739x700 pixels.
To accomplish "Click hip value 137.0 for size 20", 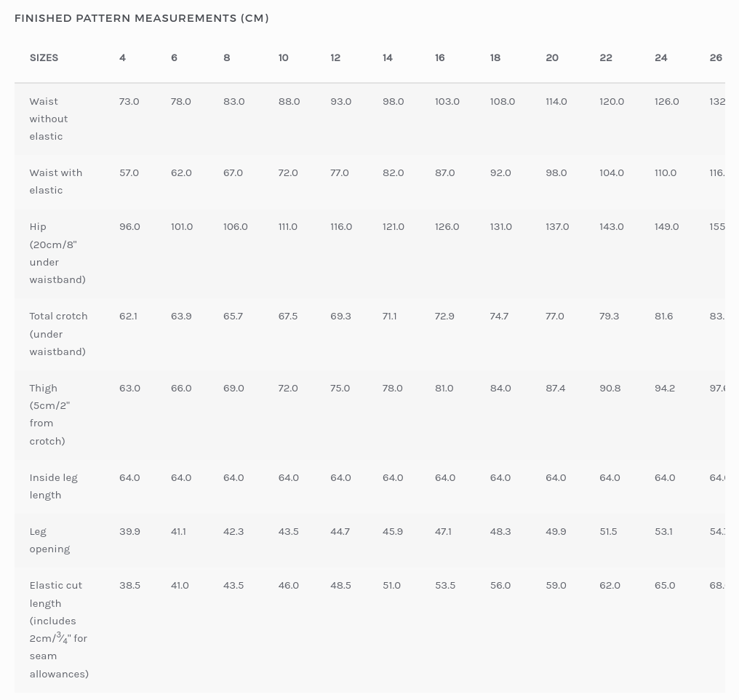I will 557,227.
